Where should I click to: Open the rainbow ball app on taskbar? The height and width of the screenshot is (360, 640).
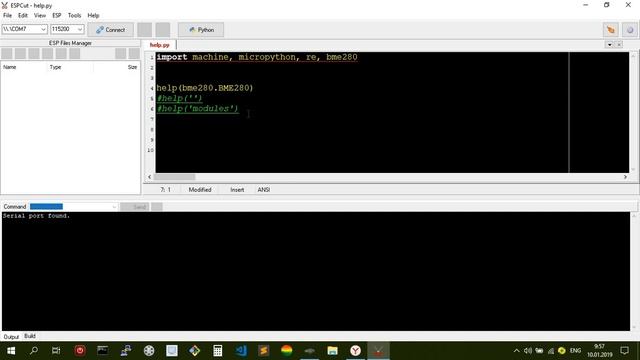[x=287, y=351]
